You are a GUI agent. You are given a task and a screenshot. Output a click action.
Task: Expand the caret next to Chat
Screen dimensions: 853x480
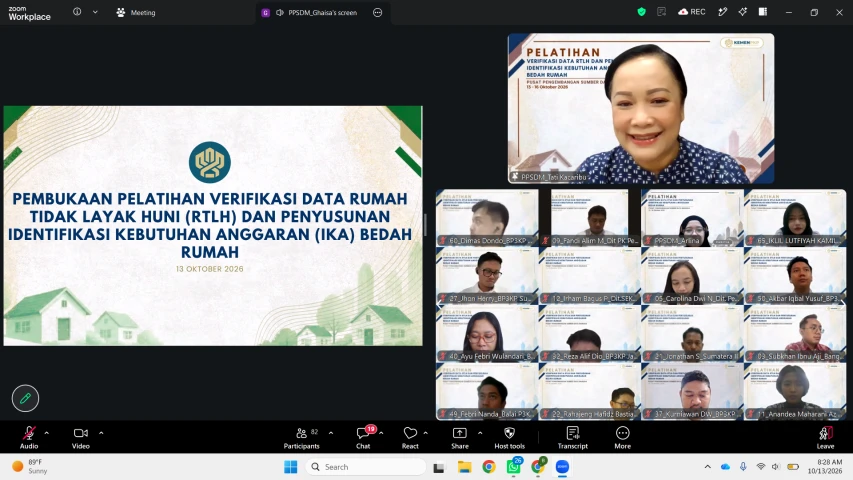pos(381,433)
